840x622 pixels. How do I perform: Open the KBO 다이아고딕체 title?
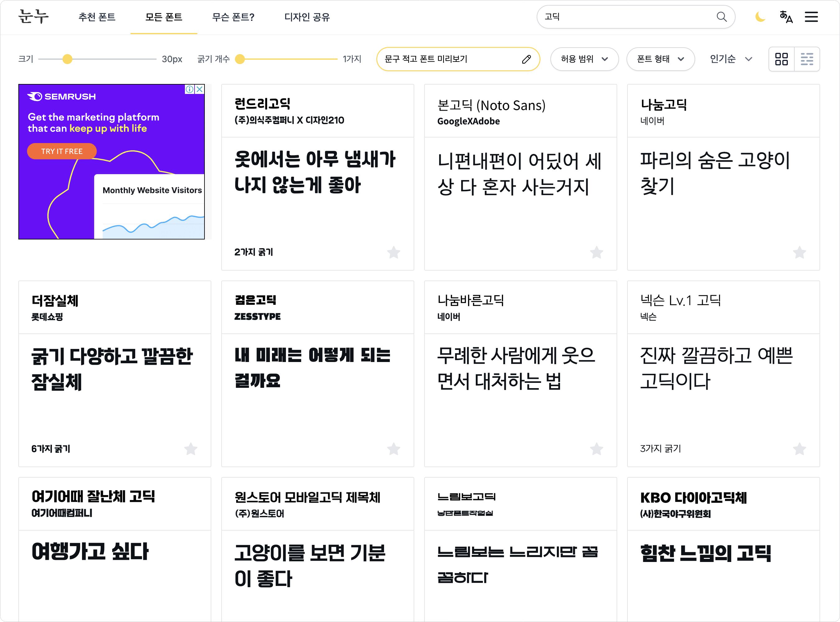click(694, 498)
